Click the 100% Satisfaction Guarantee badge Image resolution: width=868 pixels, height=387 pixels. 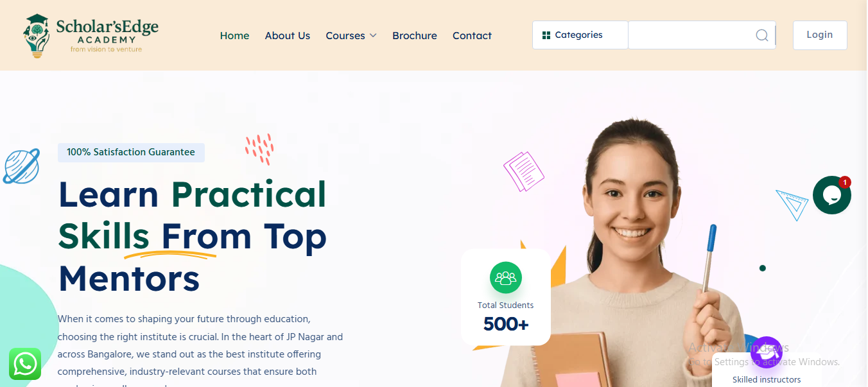131,152
